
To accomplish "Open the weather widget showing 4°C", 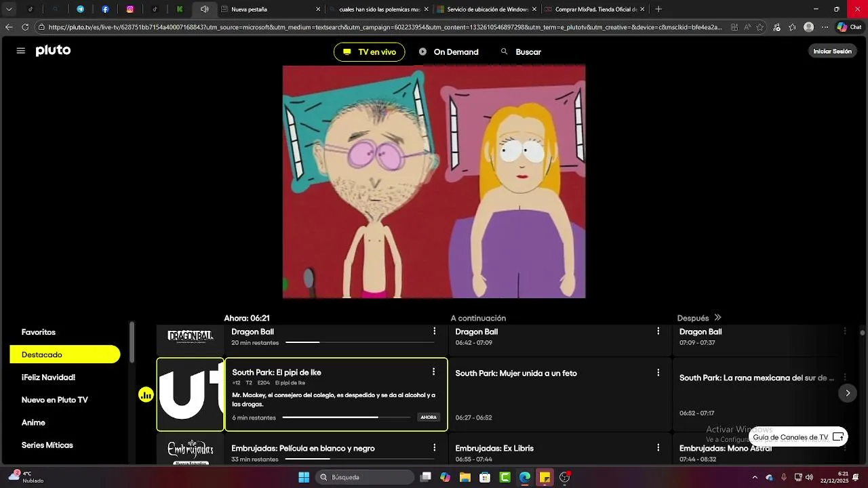I will pos(26,477).
